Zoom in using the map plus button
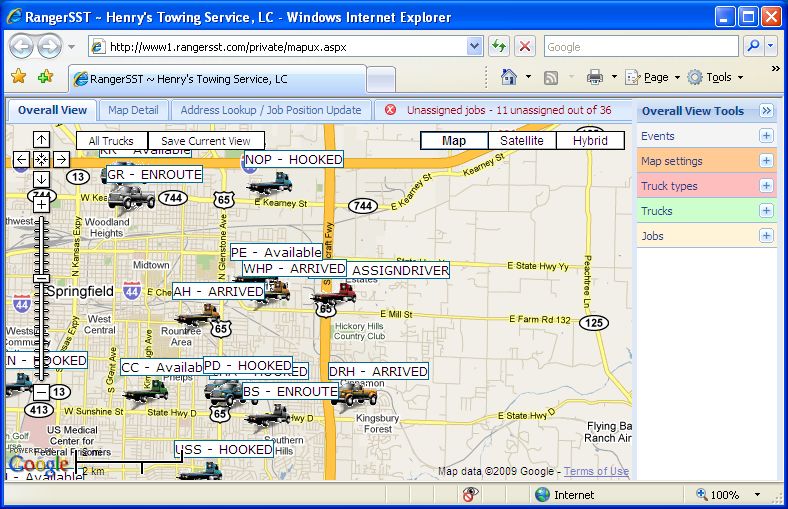 pos(41,204)
